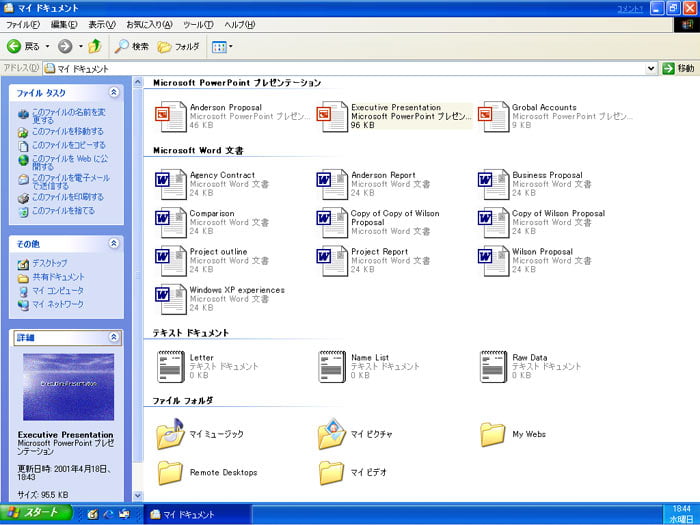
Task: Open the Help (ヘルプ) menu
Action: coord(239,25)
